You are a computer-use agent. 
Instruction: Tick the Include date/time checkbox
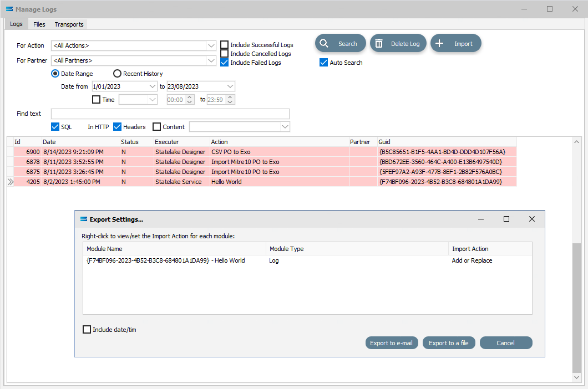coord(87,329)
